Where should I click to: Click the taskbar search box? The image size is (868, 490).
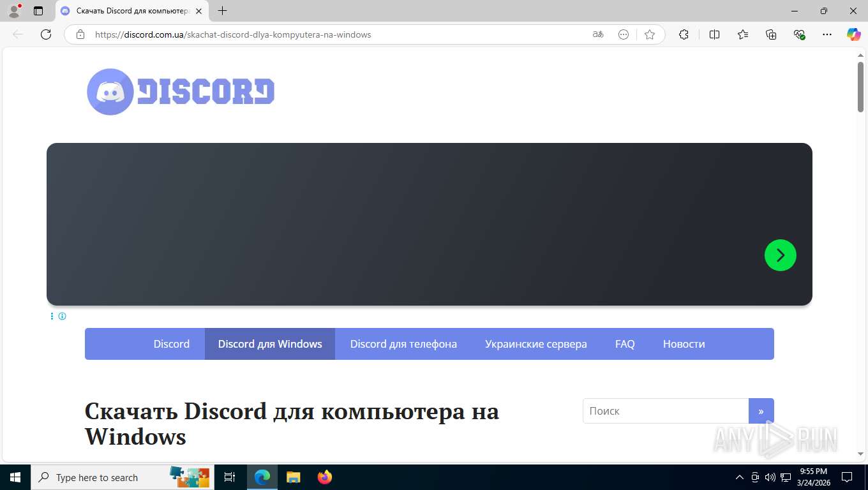coord(121,477)
